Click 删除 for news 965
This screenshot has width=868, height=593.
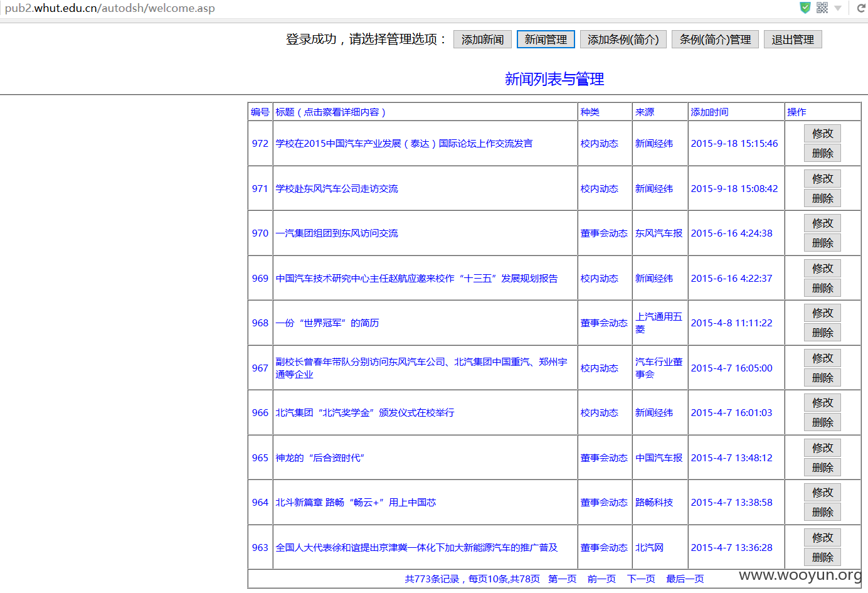(x=822, y=467)
